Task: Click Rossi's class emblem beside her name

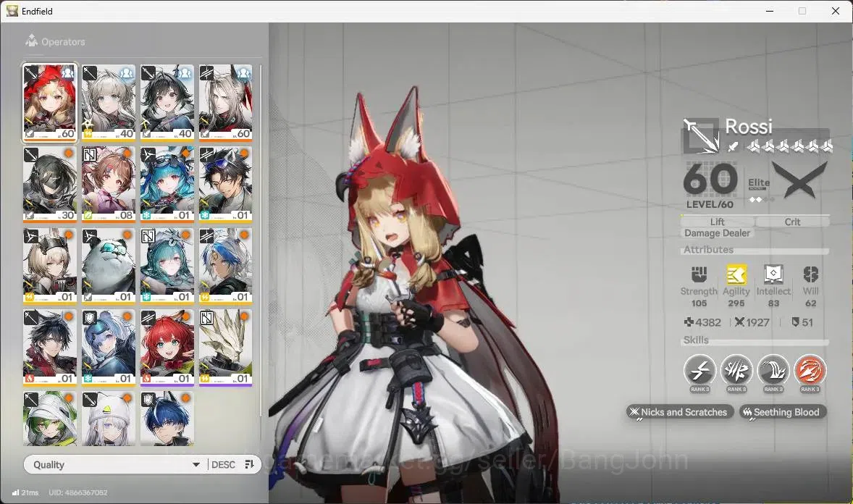Action: [701, 135]
